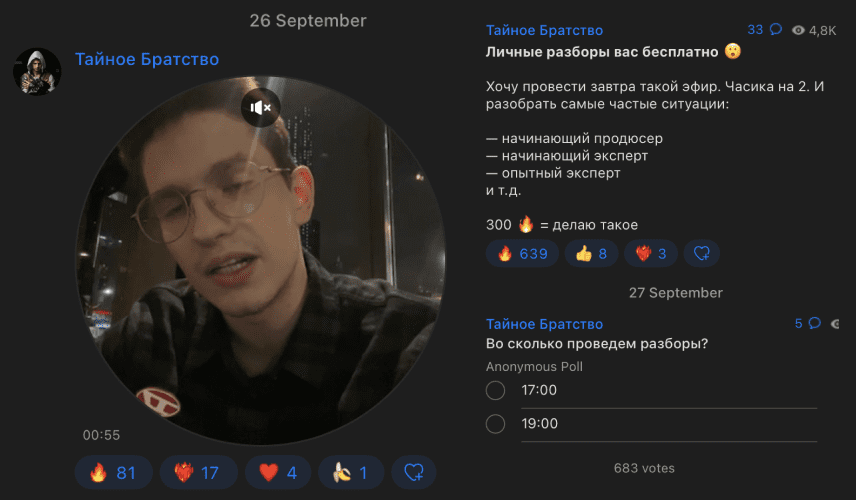
Task: Open add-reaction heart under text post
Action: coord(702,253)
